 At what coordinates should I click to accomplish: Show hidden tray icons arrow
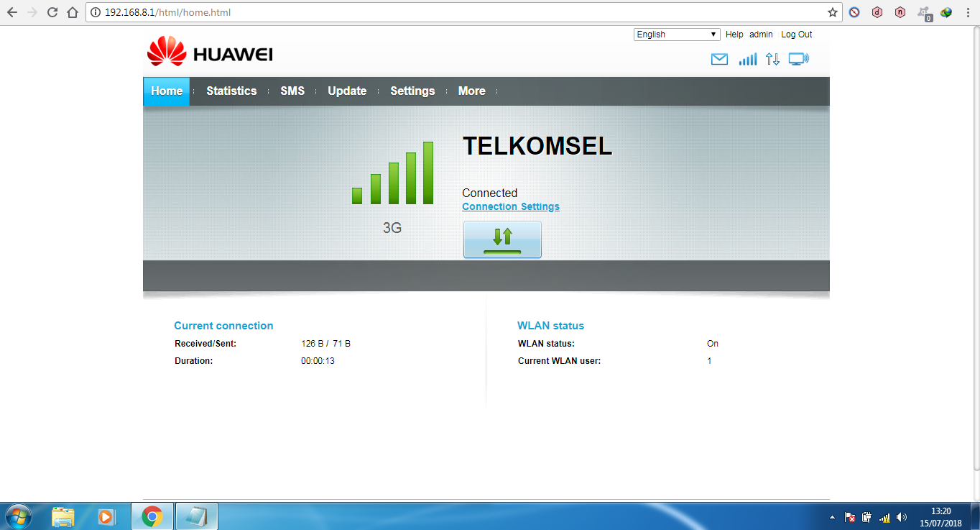pyautogui.click(x=833, y=517)
